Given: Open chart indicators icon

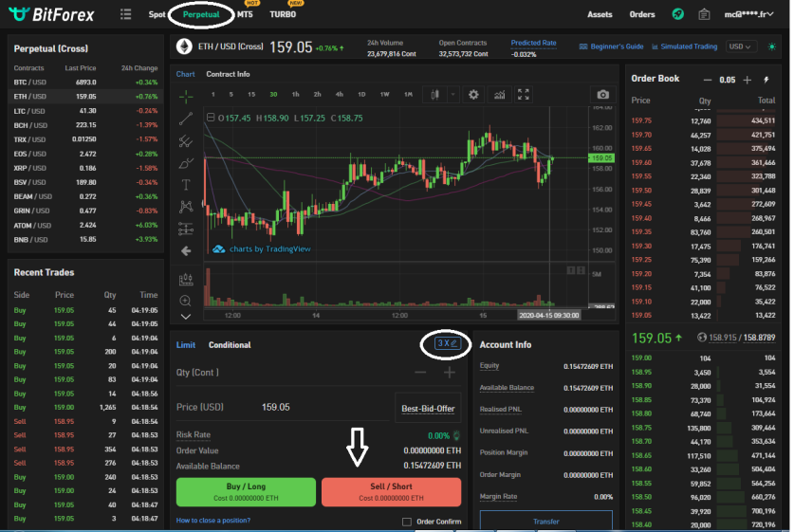Looking at the screenshot, I should [x=499, y=95].
